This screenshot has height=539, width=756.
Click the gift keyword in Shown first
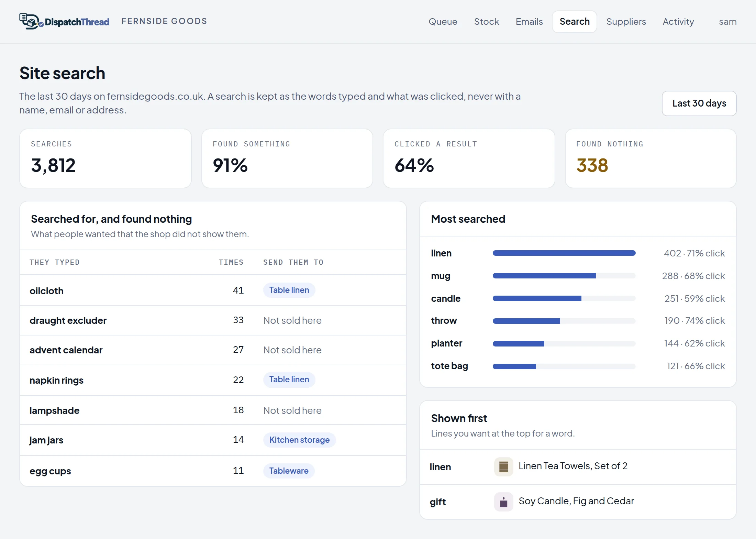[437, 502]
